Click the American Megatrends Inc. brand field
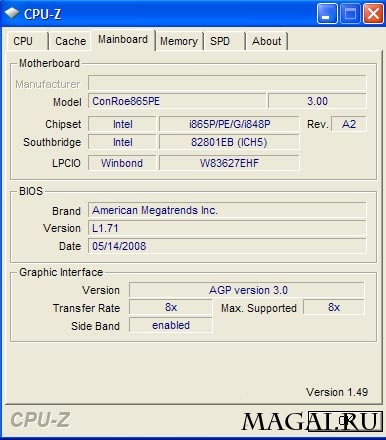386x440 pixels. pos(227,210)
